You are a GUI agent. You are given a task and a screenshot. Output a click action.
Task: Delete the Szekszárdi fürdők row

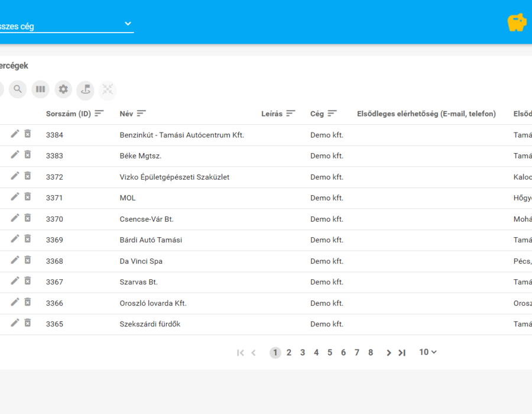coord(28,324)
